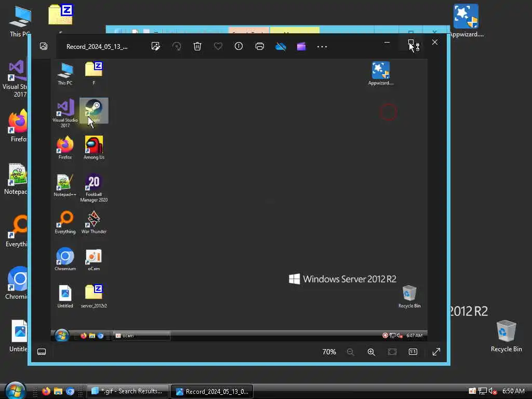
Task: Select the This PC desktop icon
Action: pyautogui.click(x=20, y=21)
